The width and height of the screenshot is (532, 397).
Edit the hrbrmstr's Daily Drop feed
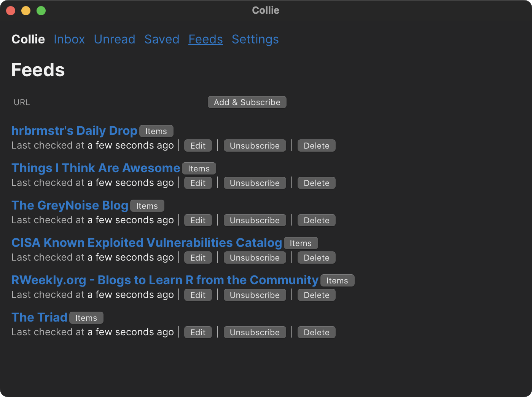[x=198, y=146]
